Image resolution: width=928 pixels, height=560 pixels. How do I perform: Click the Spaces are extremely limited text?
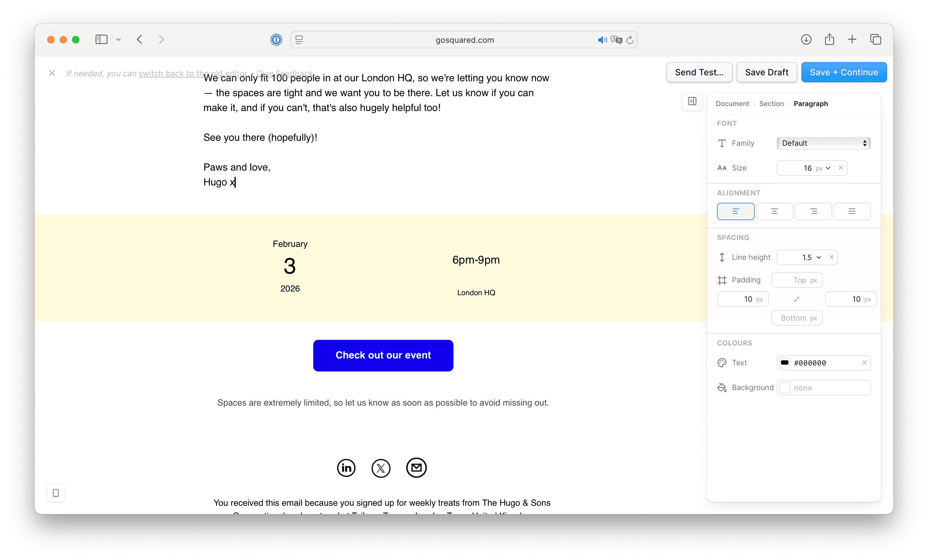click(383, 402)
